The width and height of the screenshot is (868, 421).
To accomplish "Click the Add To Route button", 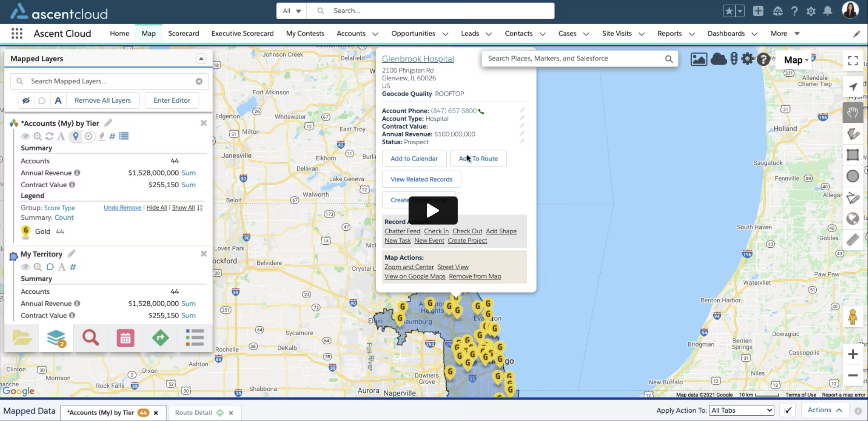I will click(x=478, y=158).
